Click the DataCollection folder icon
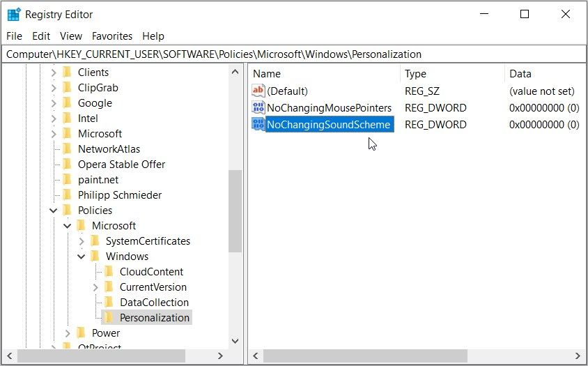This screenshot has height=366, width=588. [109, 303]
